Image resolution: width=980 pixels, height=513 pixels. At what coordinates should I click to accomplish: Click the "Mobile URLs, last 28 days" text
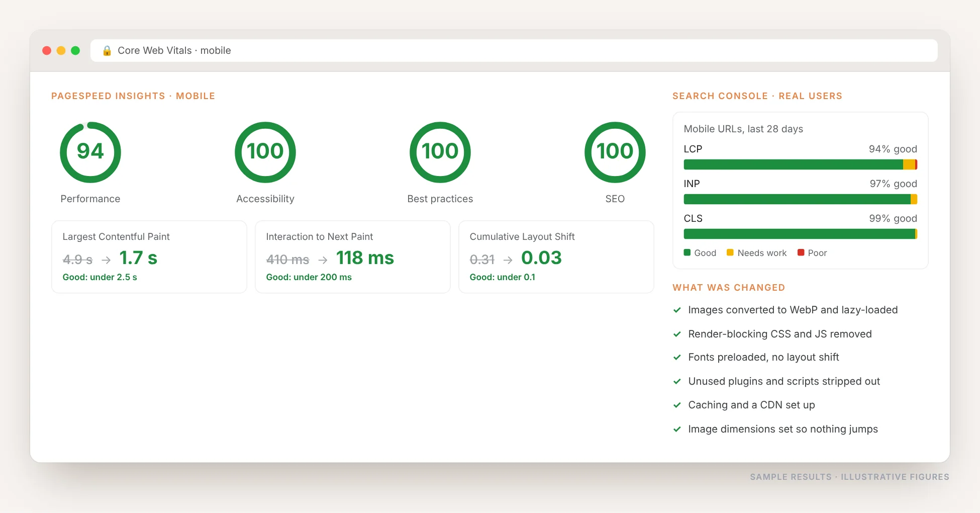click(x=743, y=129)
